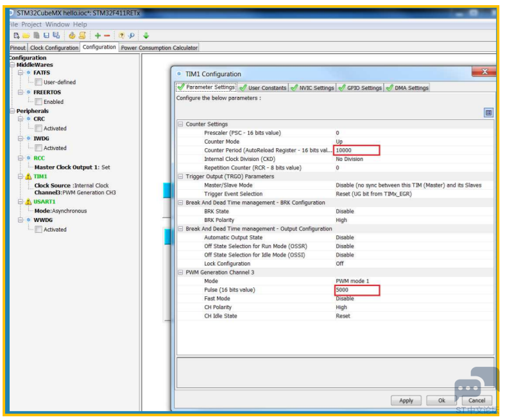The image size is (505, 420).
Task: Click the Save Project As icon
Action: coord(56,36)
